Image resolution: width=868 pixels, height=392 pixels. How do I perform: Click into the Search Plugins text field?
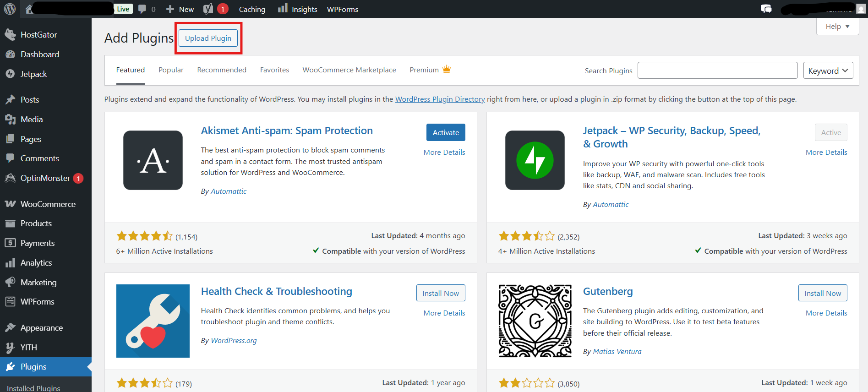pyautogui.click(x=717, y=71)
